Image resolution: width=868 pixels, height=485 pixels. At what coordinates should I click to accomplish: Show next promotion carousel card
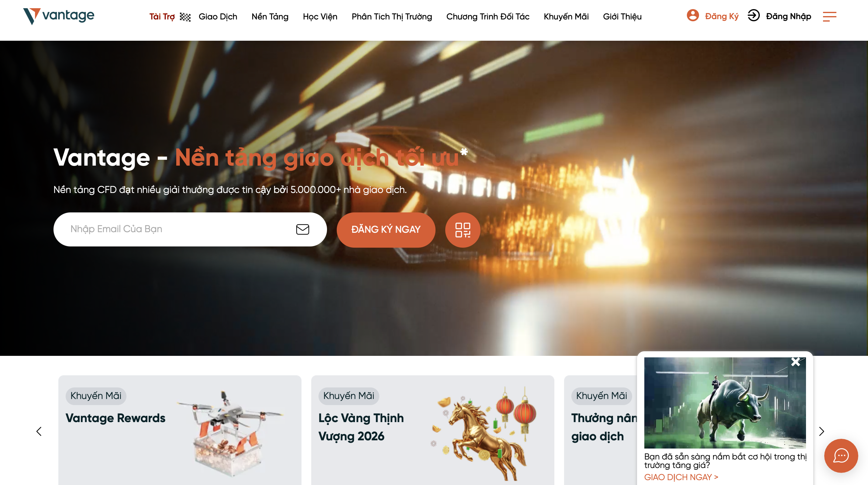tap(822, 432)
